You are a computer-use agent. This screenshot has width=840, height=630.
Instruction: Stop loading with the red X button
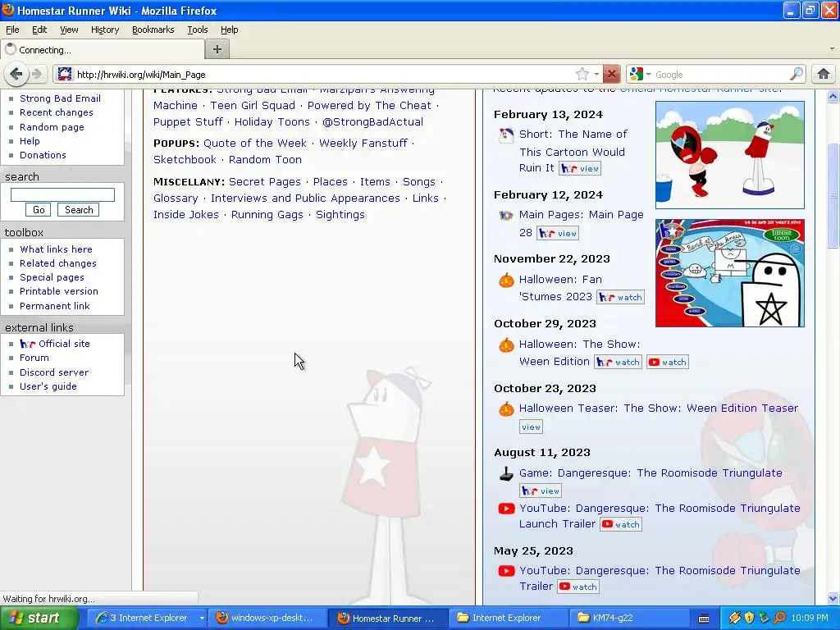coord(611,74)
